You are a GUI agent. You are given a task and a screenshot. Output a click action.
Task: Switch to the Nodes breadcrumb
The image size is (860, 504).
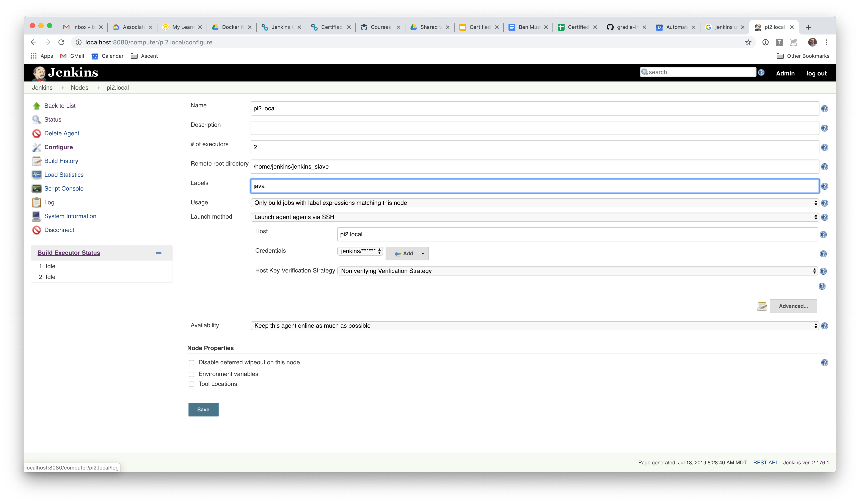pos(80,88)
